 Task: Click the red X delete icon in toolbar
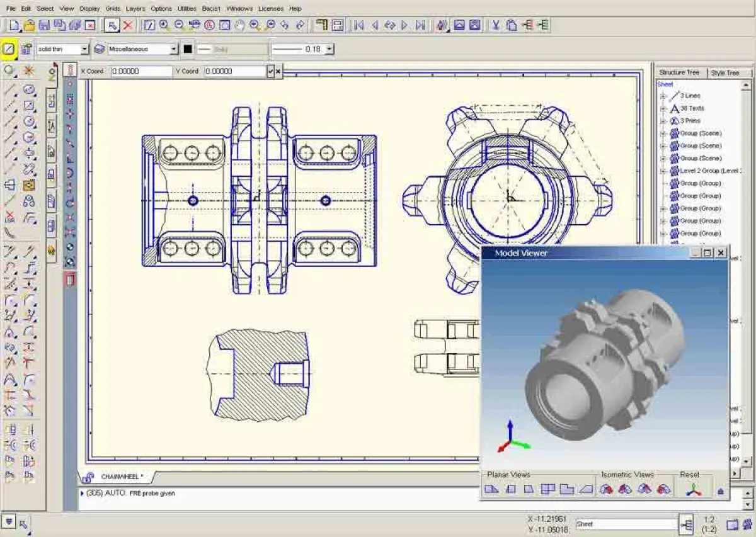tap(128, 25)
